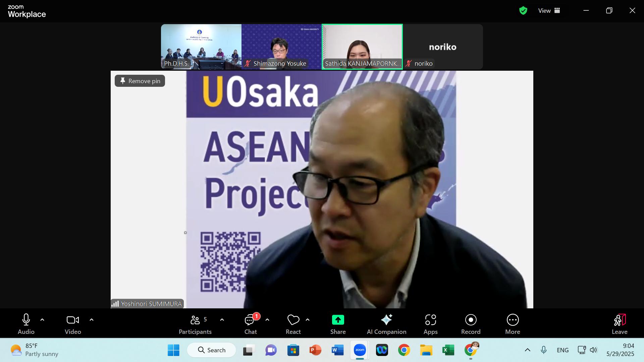The width and height of the screenshot is (644, 362).
Task: Open Microsoft Store from taskbar
Action: tap(293, 350)
